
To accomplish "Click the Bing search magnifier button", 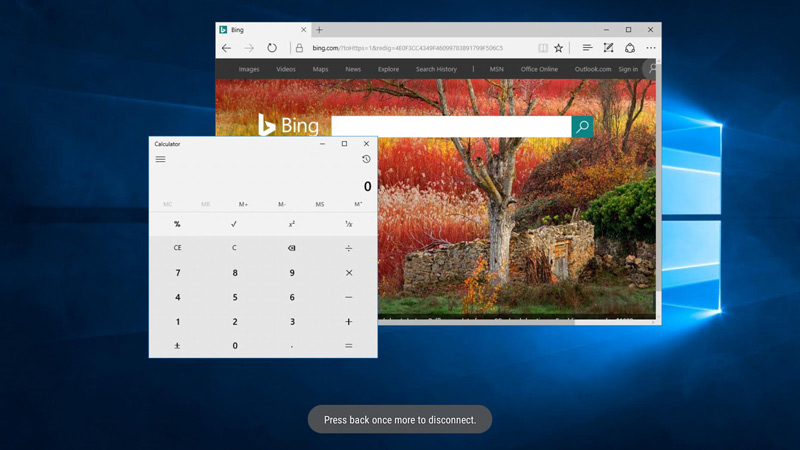I will click(x=582, y=127).
